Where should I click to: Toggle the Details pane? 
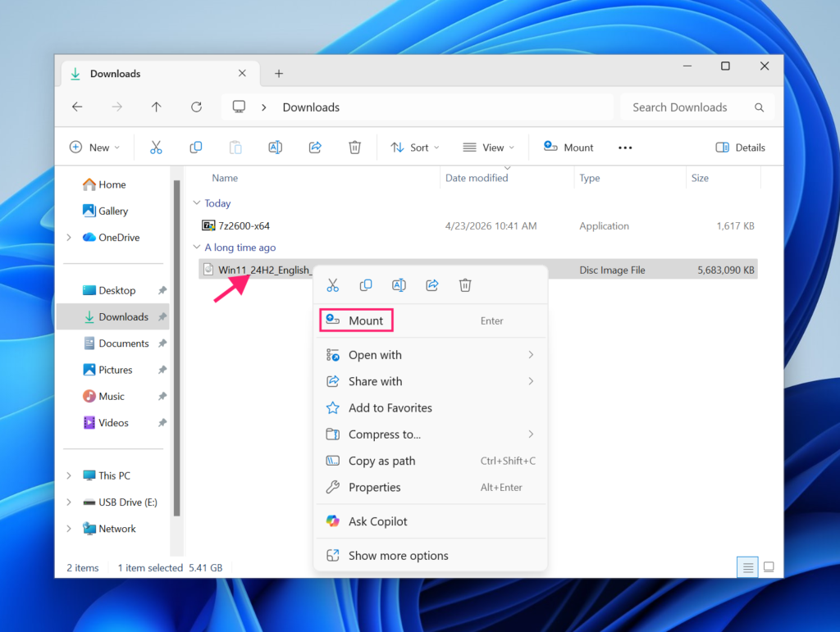(741, 148)
